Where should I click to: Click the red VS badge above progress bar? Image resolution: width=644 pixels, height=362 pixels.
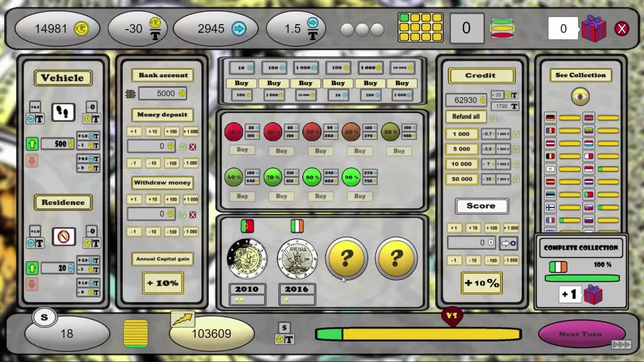[451, 316]
